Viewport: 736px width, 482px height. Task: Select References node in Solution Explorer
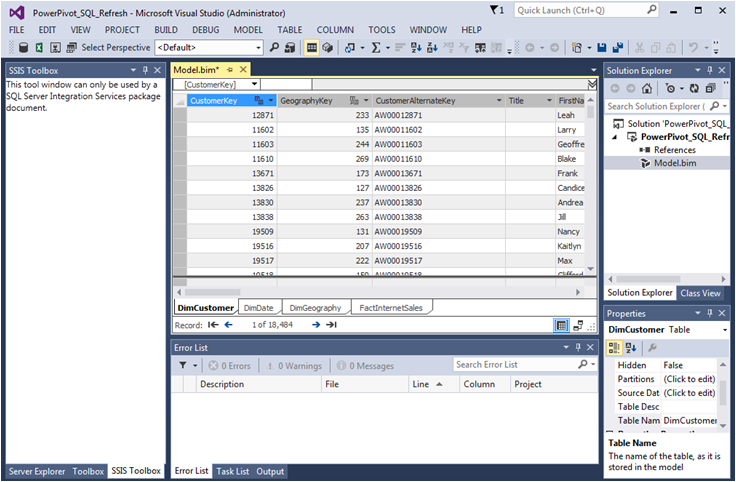pos(675,150)
